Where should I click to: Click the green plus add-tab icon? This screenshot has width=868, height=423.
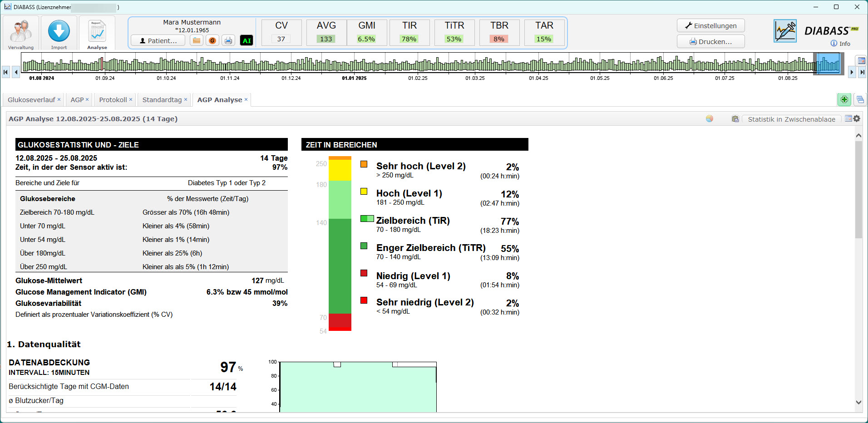point(844,99)
